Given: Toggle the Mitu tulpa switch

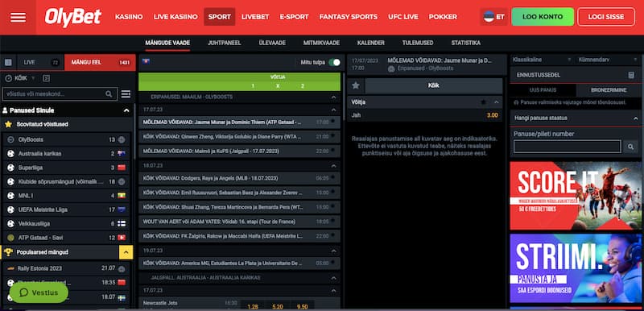Looking at the screenshot, I should [334, 63].
